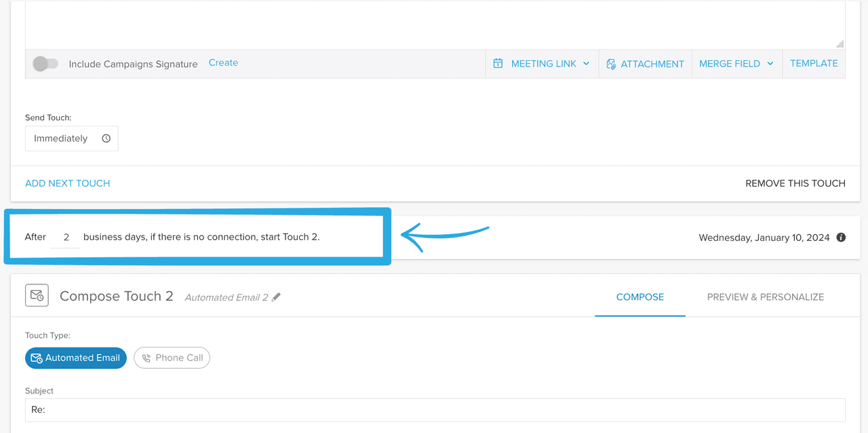The height and width of the screenshot is (433, 868).
Task: Open the Meeting Link dropdown
Action: pyautogui.click(x=542, y=63)
